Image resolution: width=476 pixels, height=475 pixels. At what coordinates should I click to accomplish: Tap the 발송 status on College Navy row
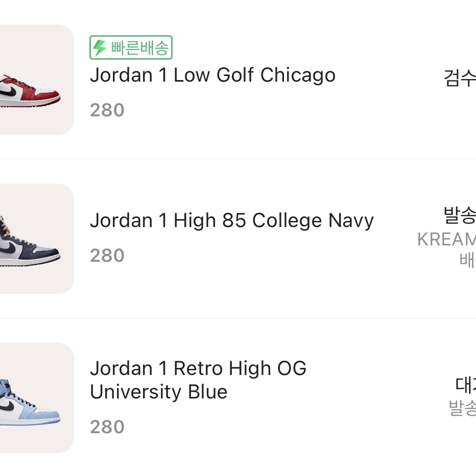point(460,215)
